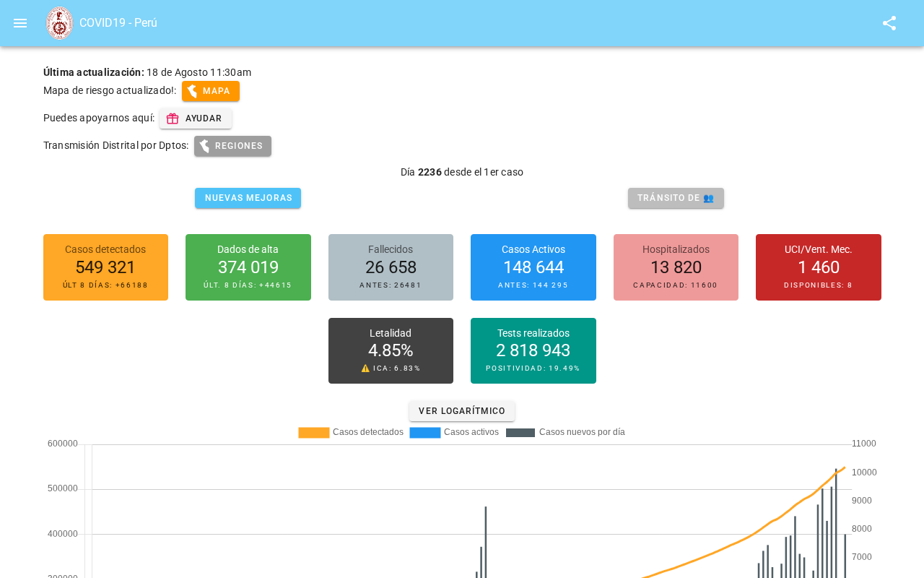
Task: Click the ANTES: 26481 text
Action: click(x=391, y=285)
